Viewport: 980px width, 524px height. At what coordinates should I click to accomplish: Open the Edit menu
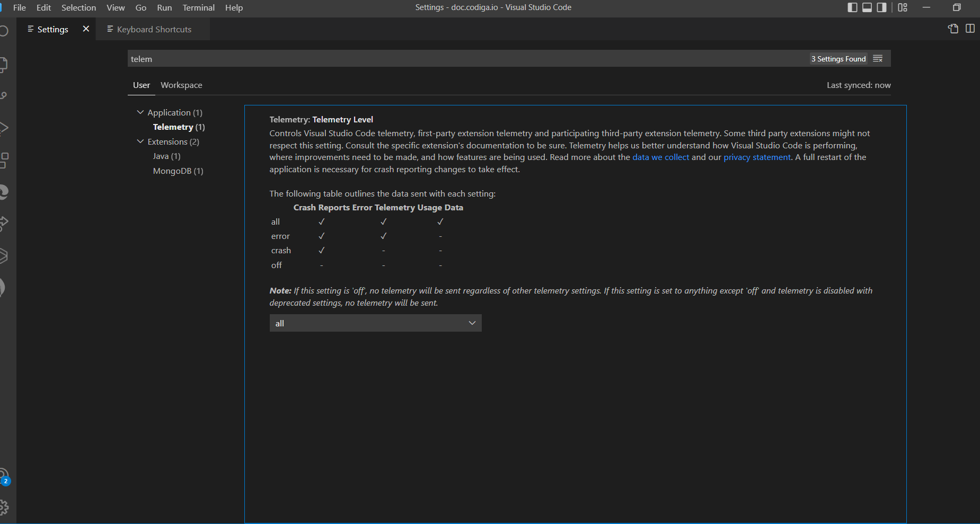[43, 7]
